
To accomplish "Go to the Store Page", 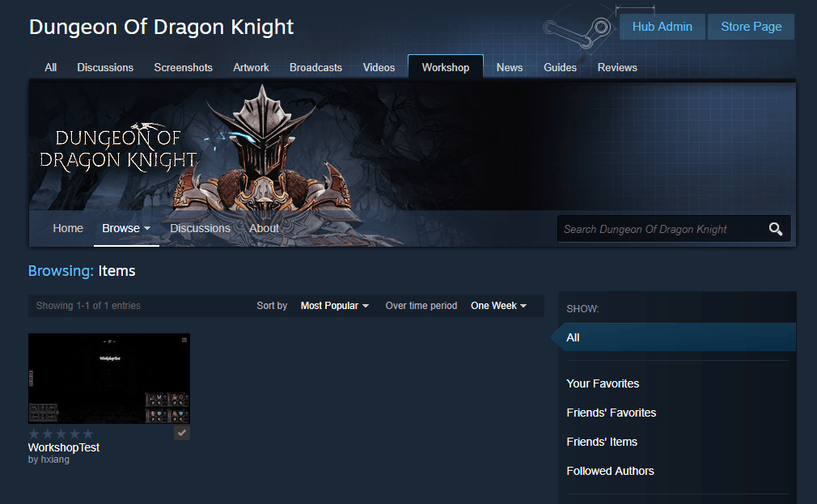I will [751, 27].
